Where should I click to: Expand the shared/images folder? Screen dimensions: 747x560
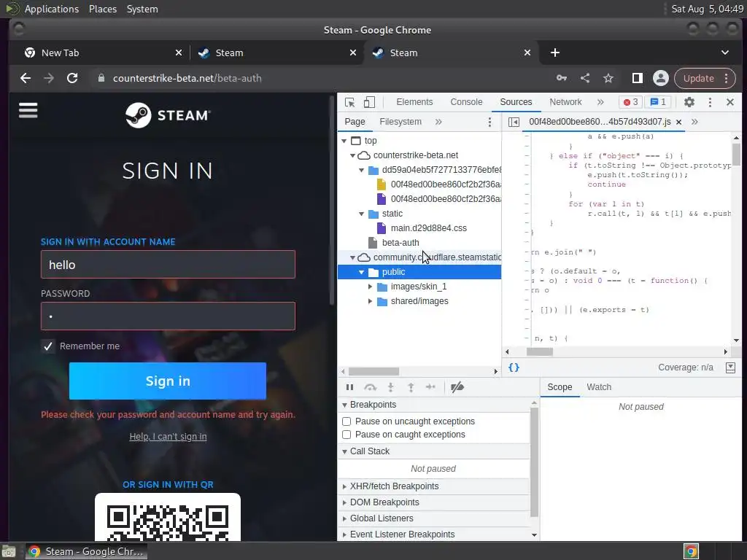tap(370, 301)
